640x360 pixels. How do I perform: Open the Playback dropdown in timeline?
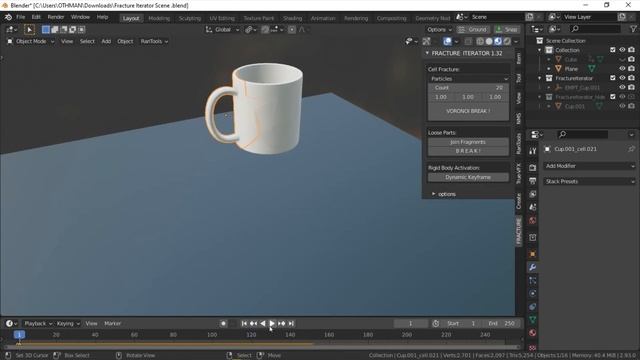pyautogui.click(x=38, y=323)
